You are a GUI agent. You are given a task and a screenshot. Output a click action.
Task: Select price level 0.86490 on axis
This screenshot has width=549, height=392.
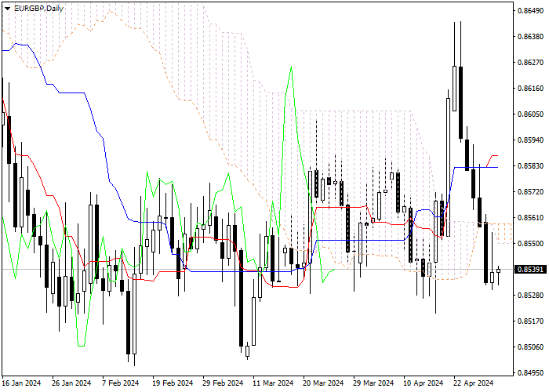pyautogui.click(x=530, y=11)
